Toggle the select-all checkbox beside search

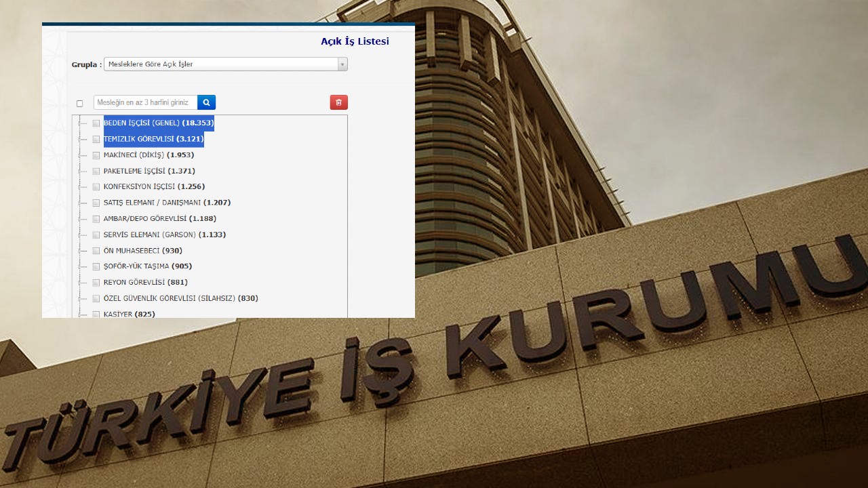coord(79,104)
